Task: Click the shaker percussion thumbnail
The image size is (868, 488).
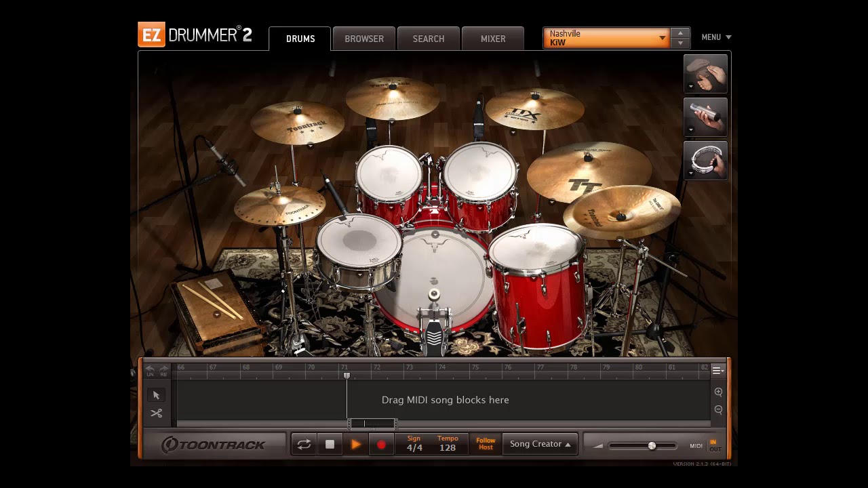Action: (x=705, y=117)
